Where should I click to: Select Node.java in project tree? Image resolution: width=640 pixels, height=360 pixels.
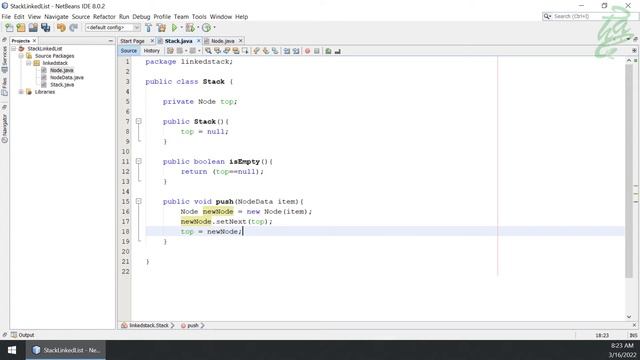click(x=62, y=70)
